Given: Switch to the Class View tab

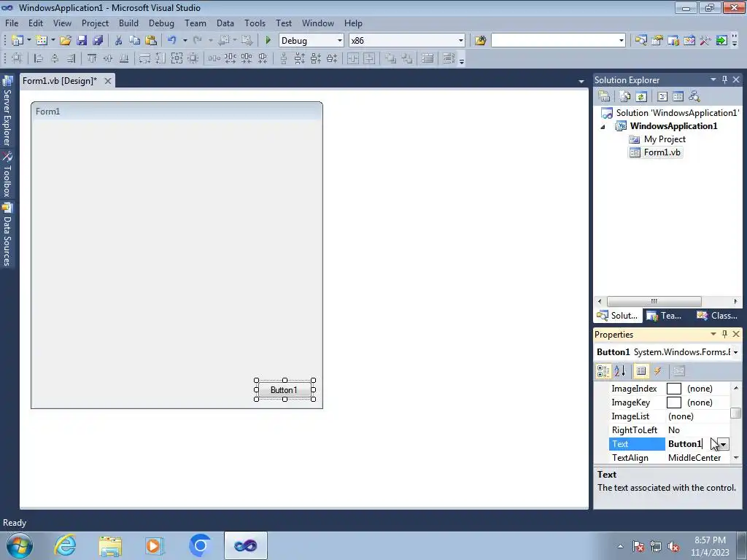Looking at the screenshot, I should 717,315.
